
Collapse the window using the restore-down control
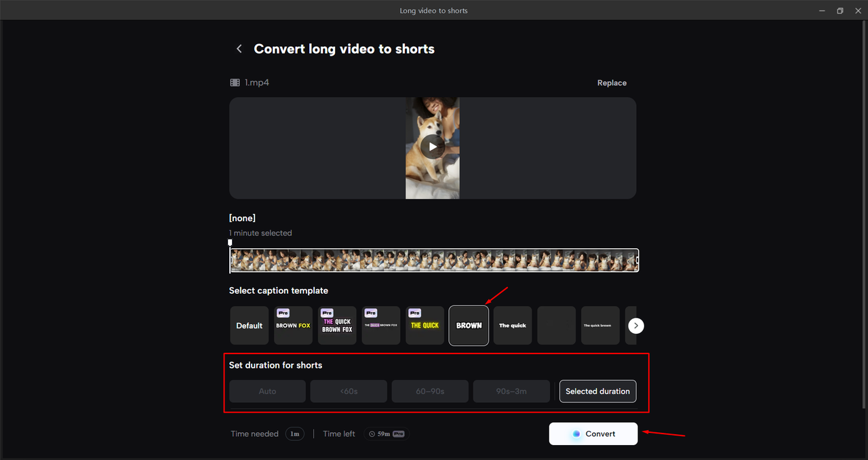(840, 10)
